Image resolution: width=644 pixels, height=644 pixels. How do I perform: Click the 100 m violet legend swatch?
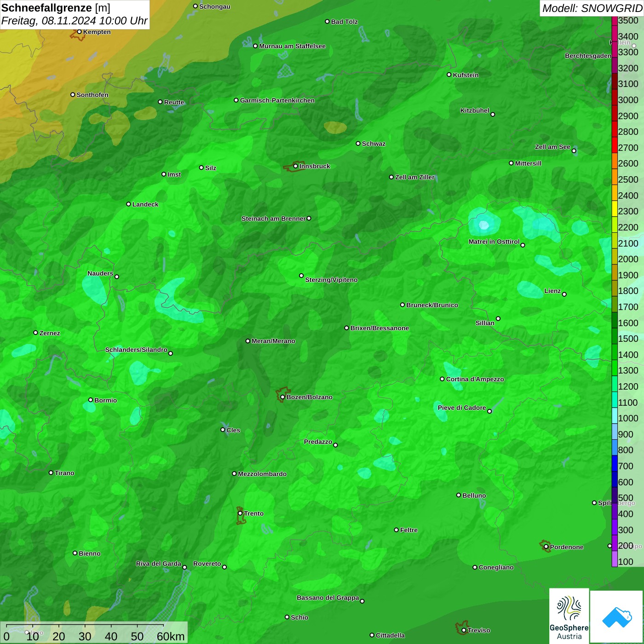click(615, 559)
